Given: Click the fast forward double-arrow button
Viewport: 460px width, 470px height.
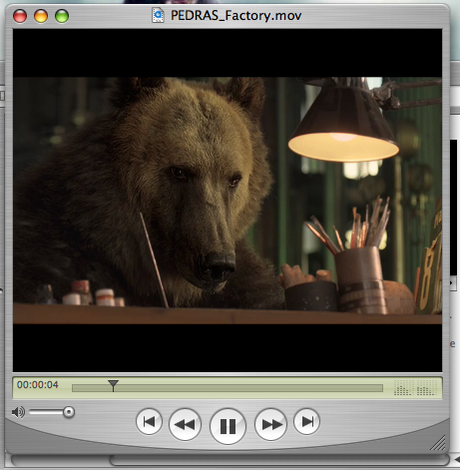Looking at the screenshot, I should [x=271, y=424].
